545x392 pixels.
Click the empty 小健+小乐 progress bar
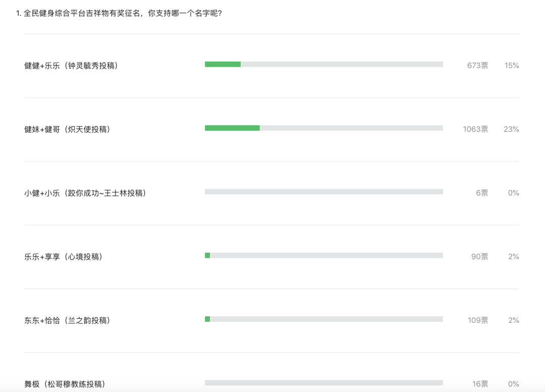(323, 192)
